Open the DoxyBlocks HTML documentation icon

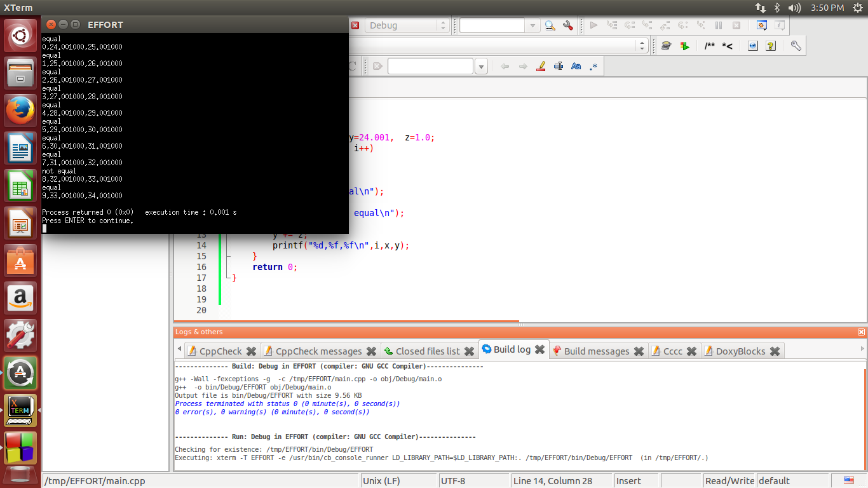pos(753,46)
